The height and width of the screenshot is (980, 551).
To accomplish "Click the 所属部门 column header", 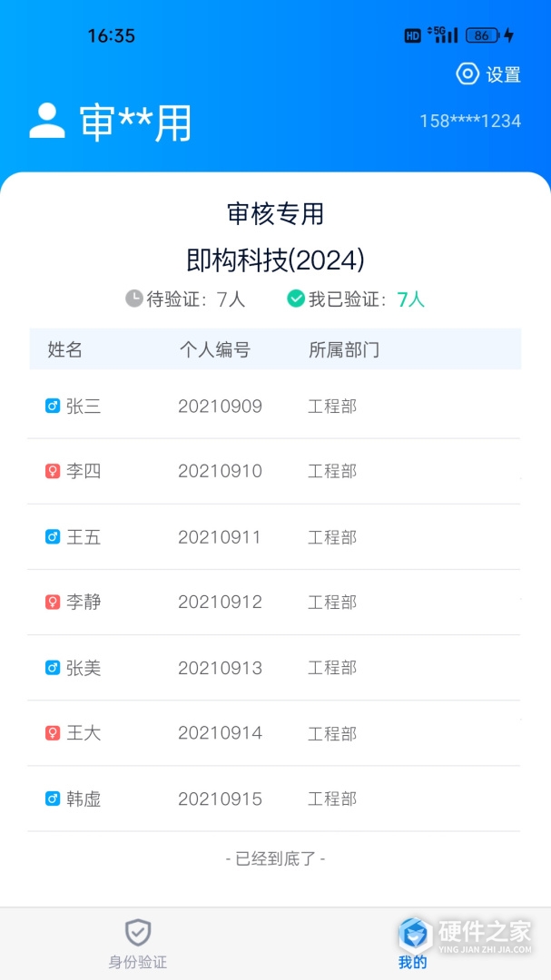I will (344, 350).
